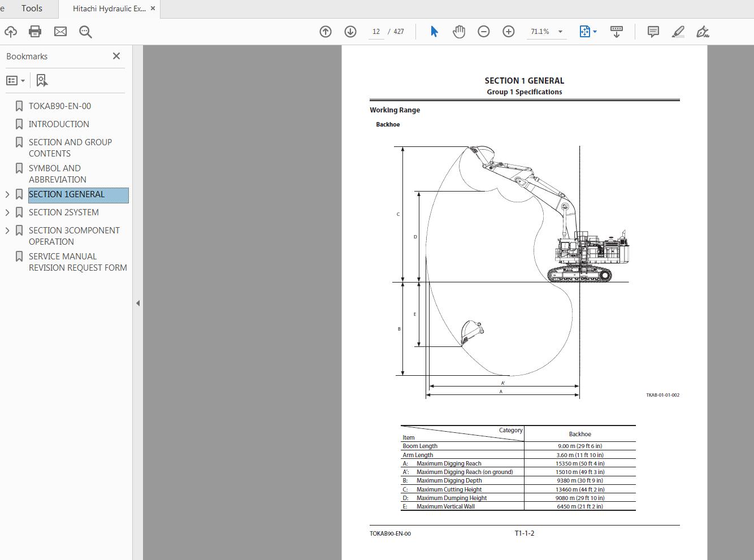Click the 'SECTION 1 GENERAL' page title

pos(525,81)
